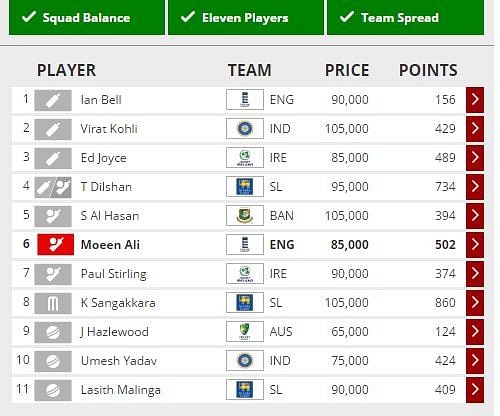This screenshot has width=500, height=416.
Task: Click the Australia team logo in Hazlewood row
Action: click(x=245, y=331)
